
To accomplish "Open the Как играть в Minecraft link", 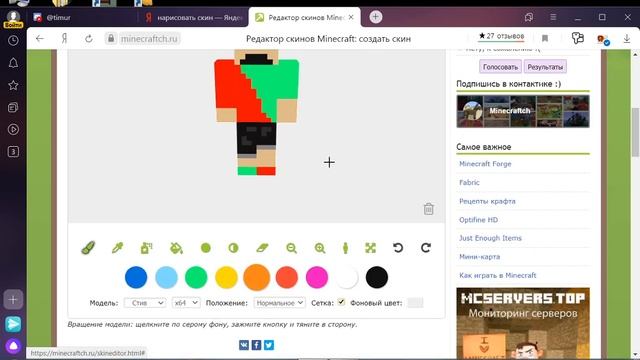I will pos(498,275).
